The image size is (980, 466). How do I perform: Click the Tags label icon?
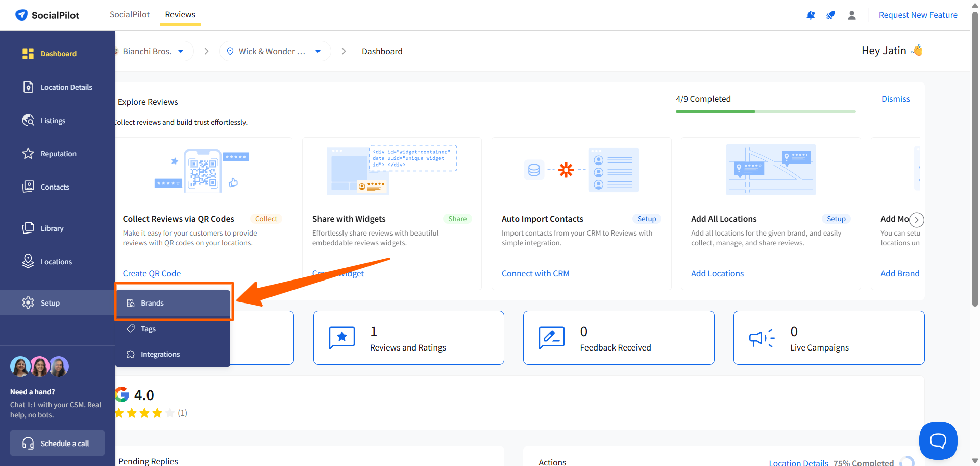(x=131, y=329)
